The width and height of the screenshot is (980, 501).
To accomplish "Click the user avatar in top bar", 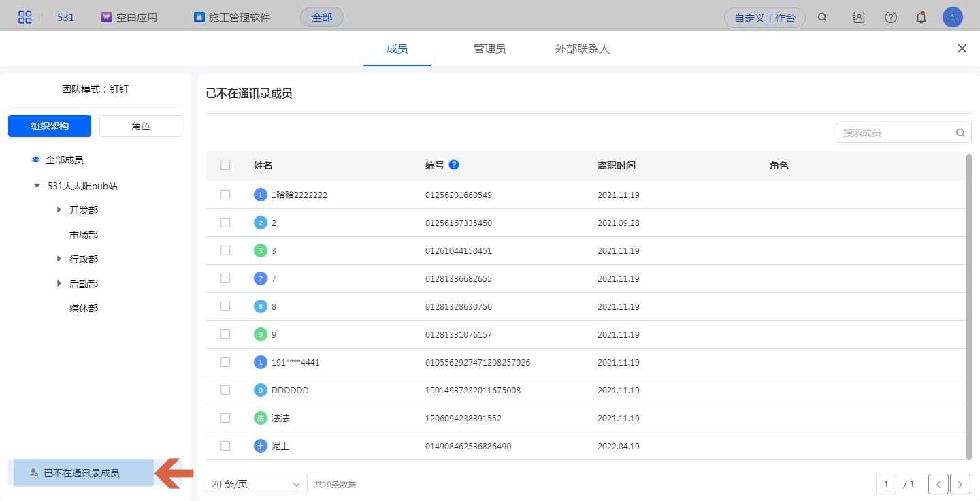I will click(x=952, y=18).
